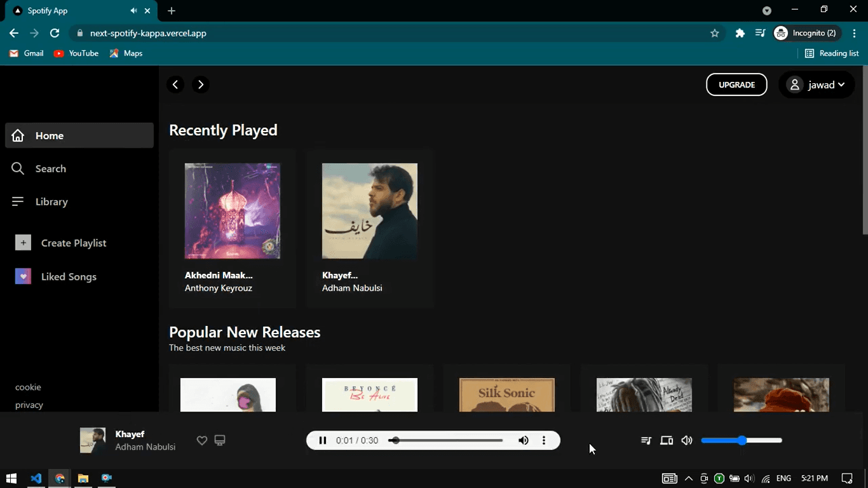868x488 pixels.
Task: Click the Incognito (2) profile button
Action: pos(807,33)
